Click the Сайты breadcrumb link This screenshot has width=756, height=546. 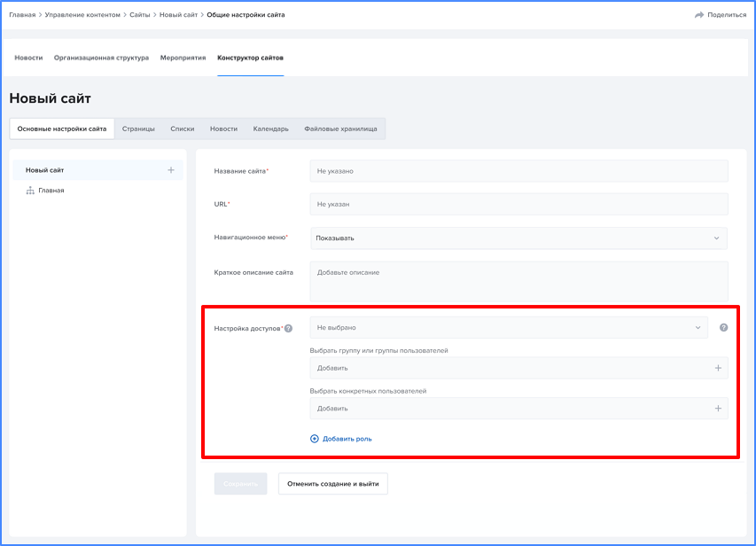(x=139, y=15)
